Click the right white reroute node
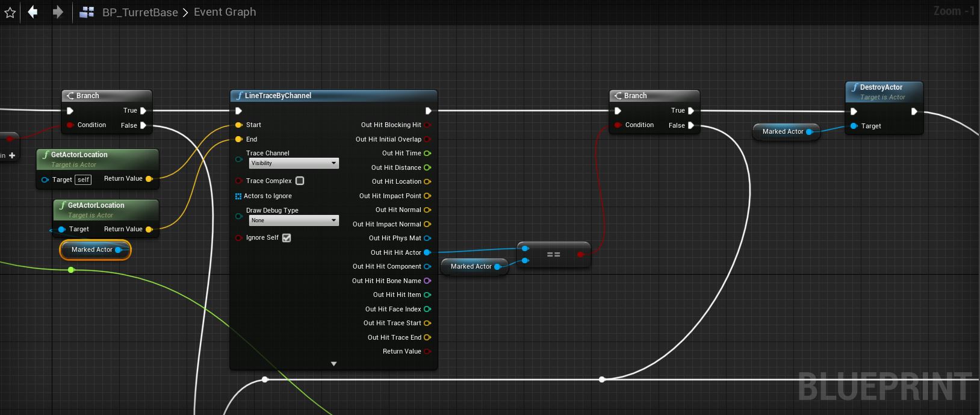Screen dimensions: 980x415 pos(602,379)
